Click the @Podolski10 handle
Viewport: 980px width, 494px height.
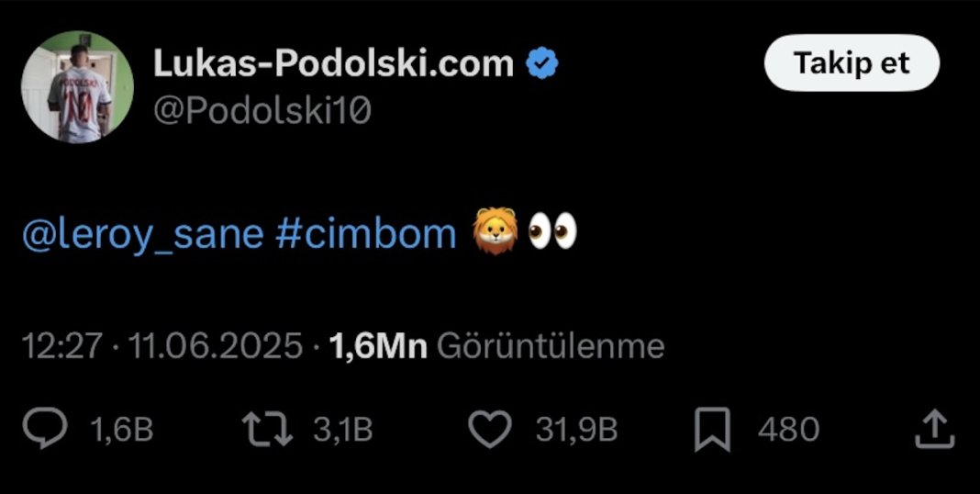pyautogui.click(x=262, y=110)
